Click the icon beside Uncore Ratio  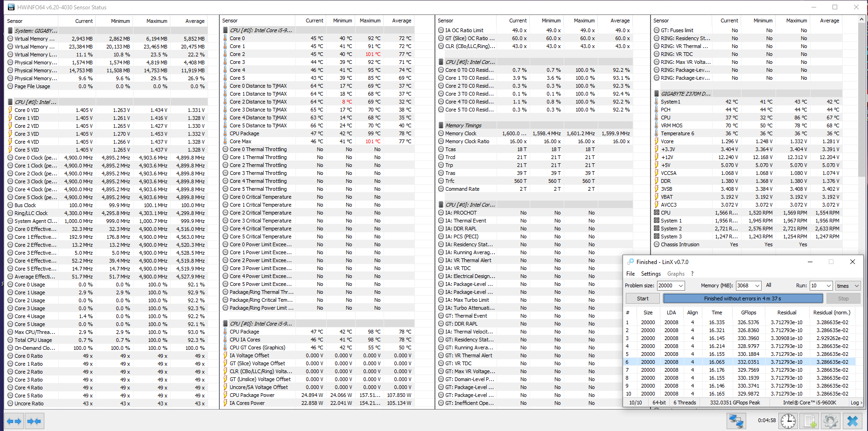(x=10, y=403)
